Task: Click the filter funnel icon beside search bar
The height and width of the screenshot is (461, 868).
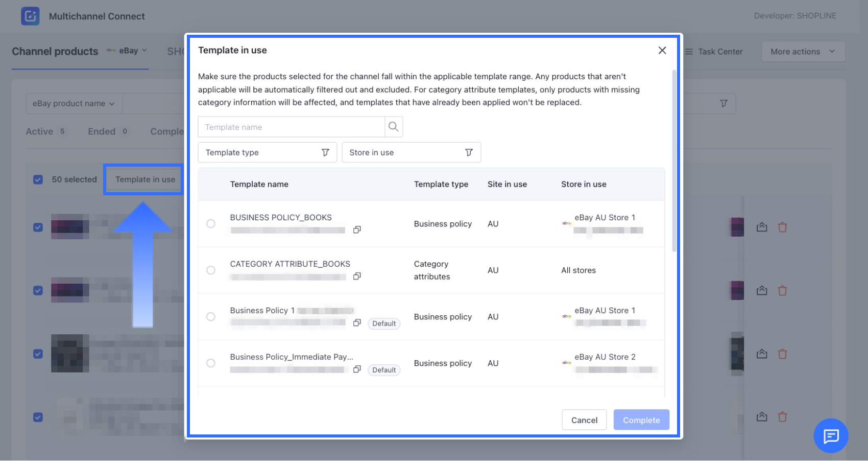Action: point(724,103)
